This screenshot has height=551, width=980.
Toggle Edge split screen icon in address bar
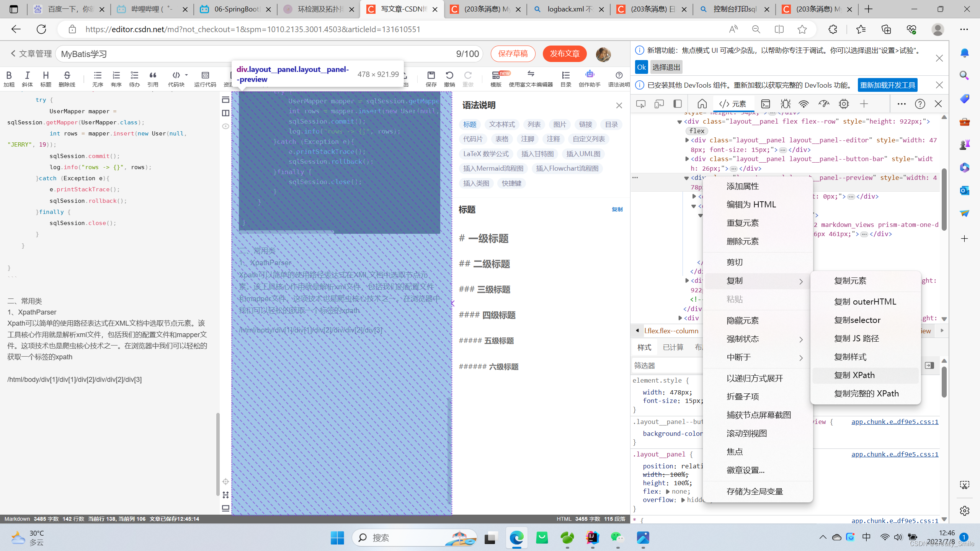pyautogui.click(x=779, y=29)
